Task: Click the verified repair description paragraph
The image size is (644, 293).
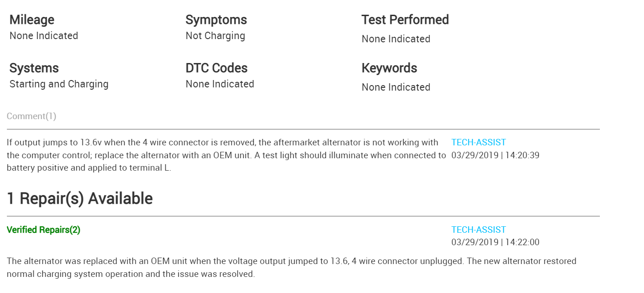Action: [x=291, y=268]
